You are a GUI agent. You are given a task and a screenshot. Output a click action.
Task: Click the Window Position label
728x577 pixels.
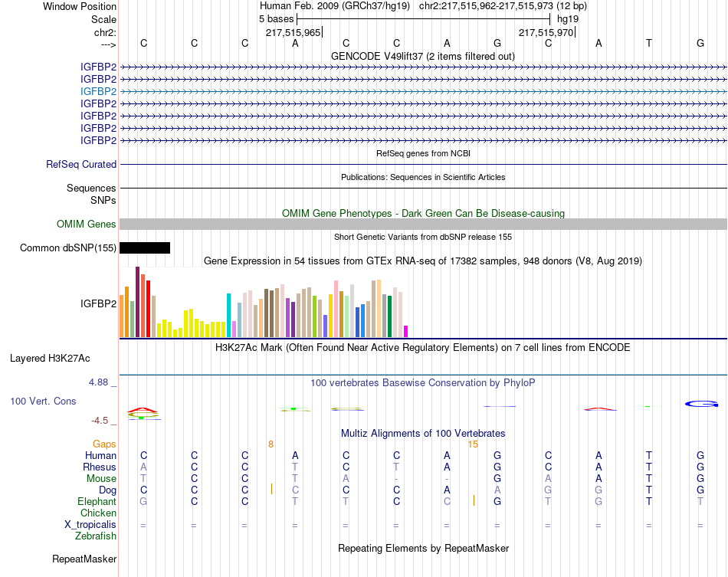click(x=80, y=7)
